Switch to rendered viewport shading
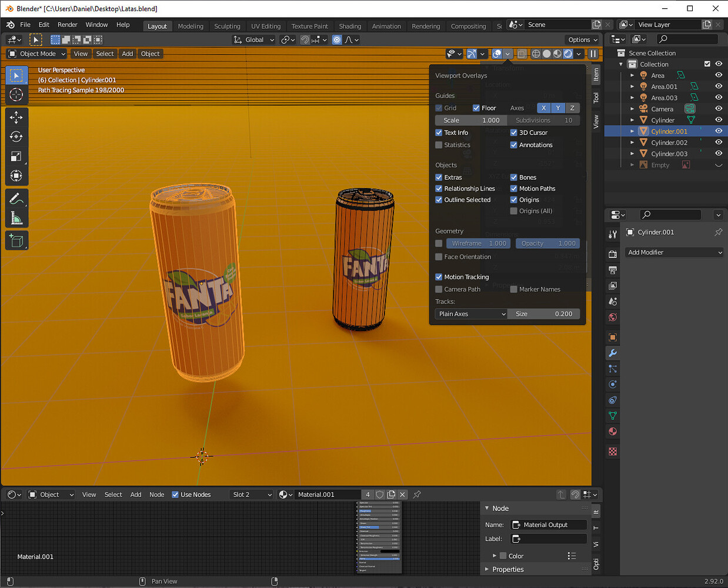The image size is (728, 588). [568, 54]
